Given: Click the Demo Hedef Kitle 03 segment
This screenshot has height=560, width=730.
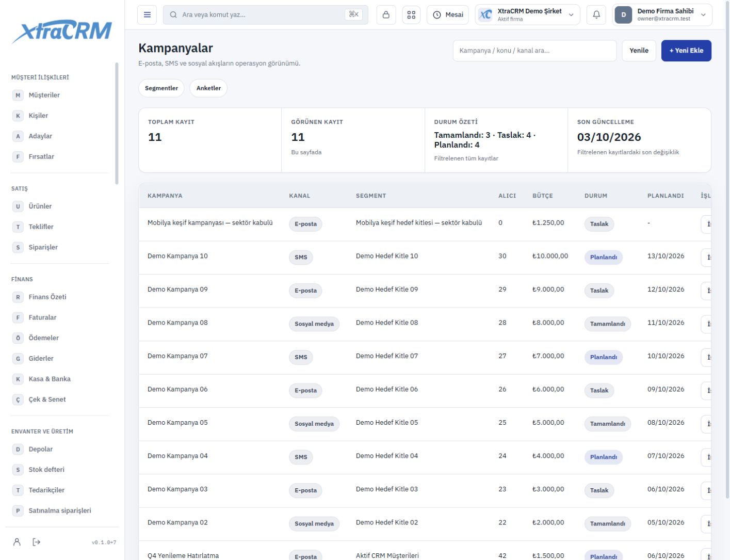Looking at the screenshot, I should [387, 489].
